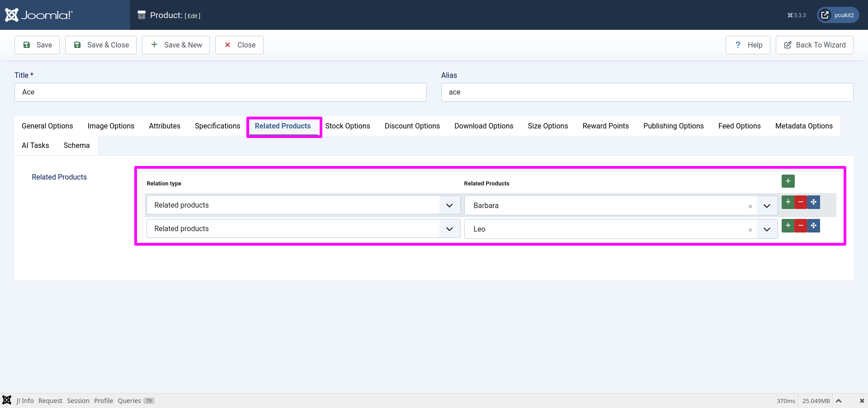The height and width of the screenshot is (408, 868).
Task: Click the Joomla logo in header
Action: click(x=39, y=15)
